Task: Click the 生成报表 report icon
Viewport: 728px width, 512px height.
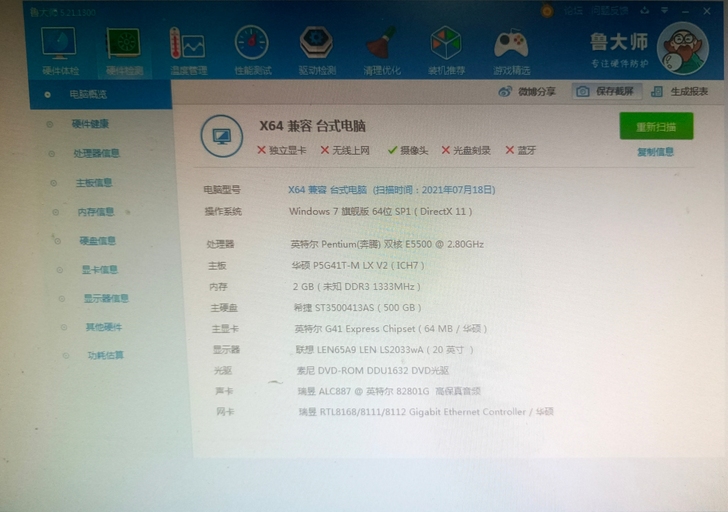Action: 656,91
